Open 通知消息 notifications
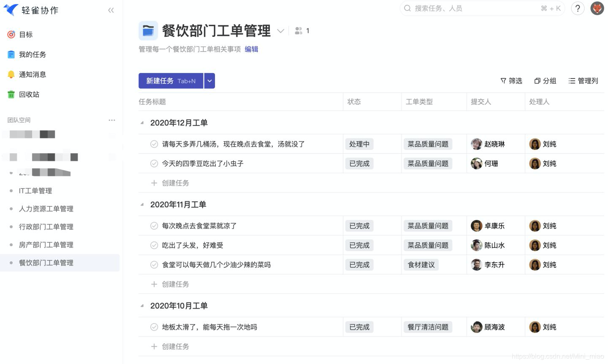The height and width of the screenshot is (364, 608). (32, 74)
